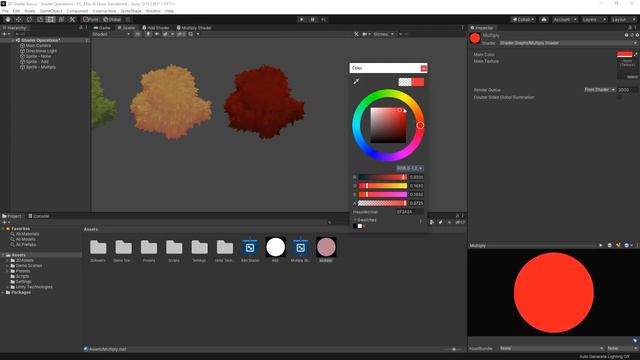Open the Shader selection dropdown in Inspector
Viewport: 640px width, 360px height.
(568, 43)
